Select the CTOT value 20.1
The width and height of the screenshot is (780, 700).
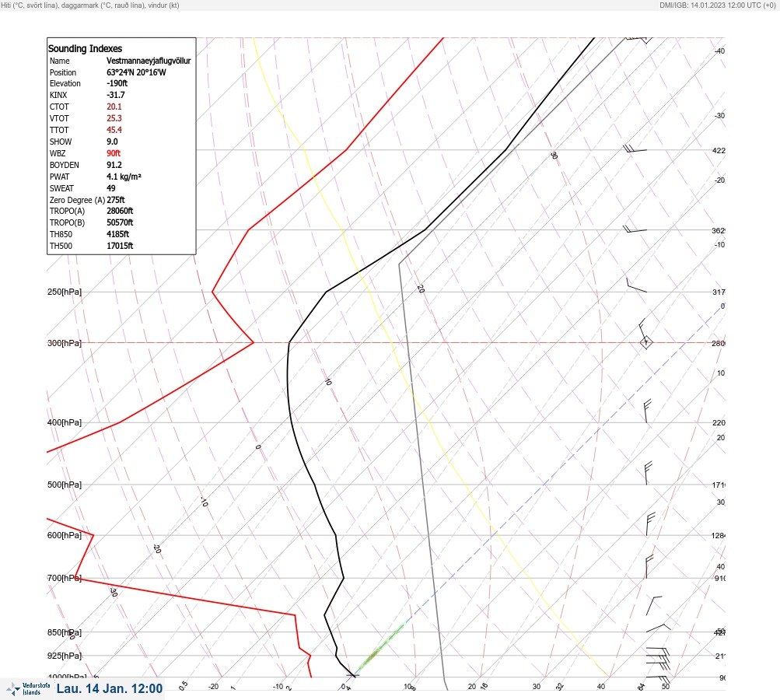pyautogui.click(x=114, y=107)
